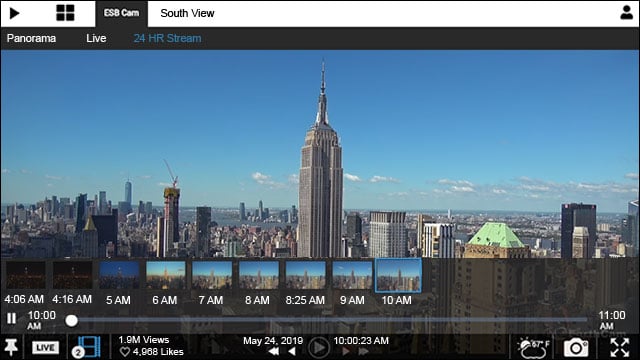Screen dimensions: 640x360
Task: Select the highlighted 10 AM thumbnail
Action: pyautogui.click(x=398, y=276)
